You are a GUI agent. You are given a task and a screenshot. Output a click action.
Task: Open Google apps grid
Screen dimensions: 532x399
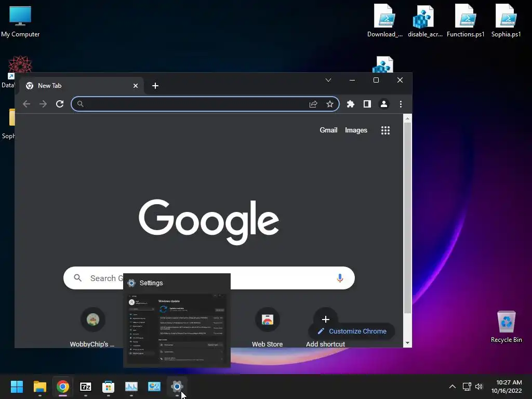pyautogui.click(x=385, y=130)
